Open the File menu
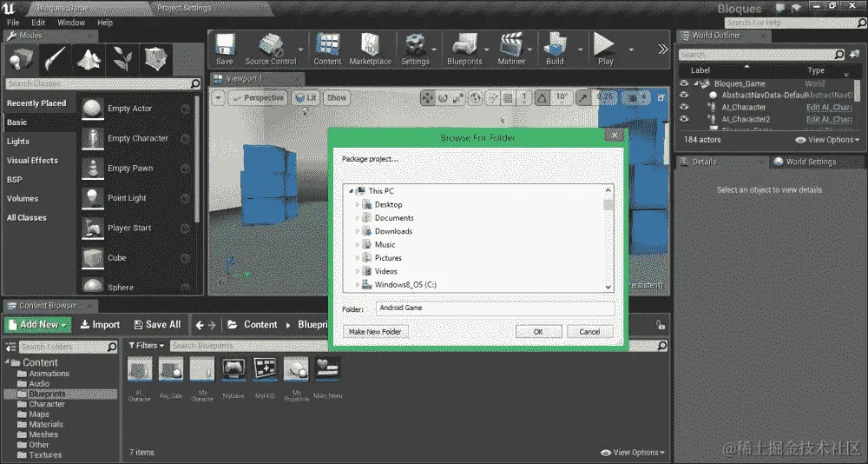 coord(13,23)
